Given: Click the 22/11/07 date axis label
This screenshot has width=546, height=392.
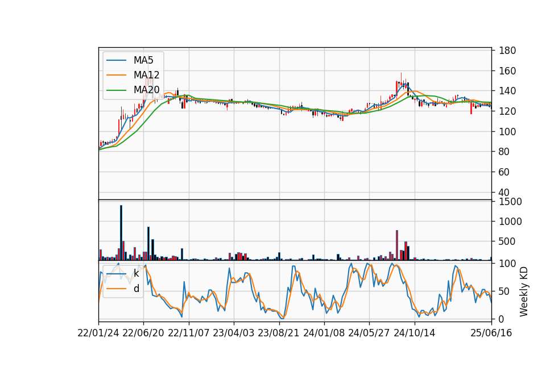Looking at the screenshot, I should (x=188, y=333).
